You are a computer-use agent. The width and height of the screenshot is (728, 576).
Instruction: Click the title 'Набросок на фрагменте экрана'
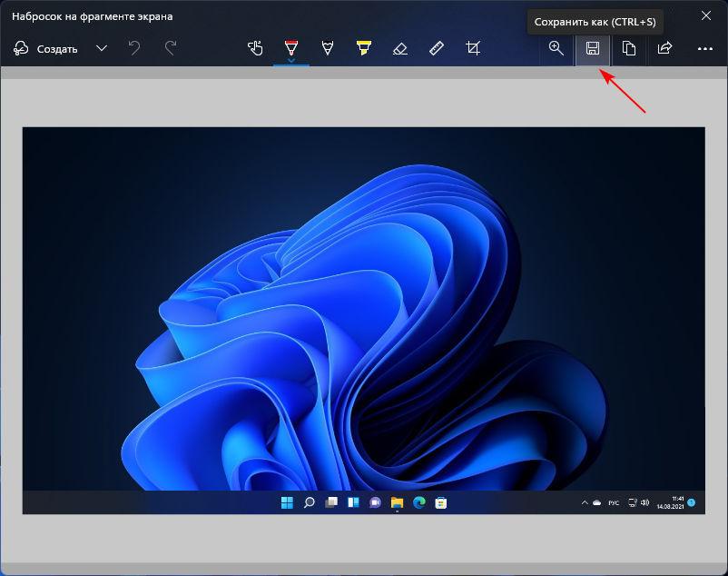93,16
